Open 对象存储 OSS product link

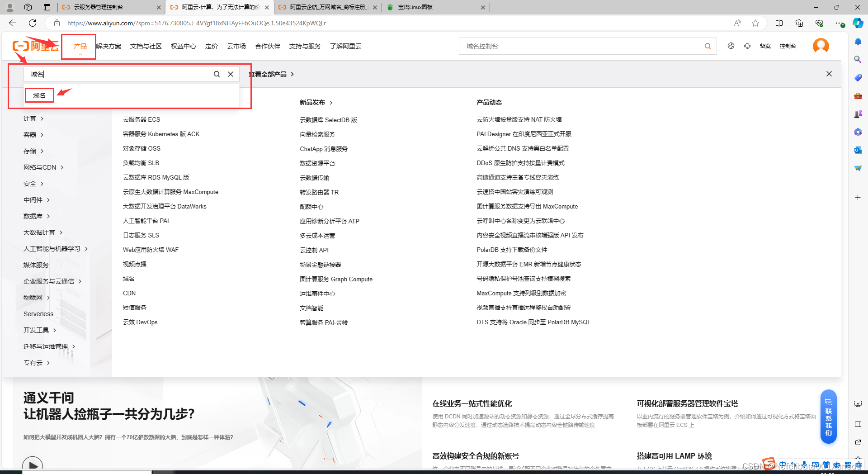point(142,148)
